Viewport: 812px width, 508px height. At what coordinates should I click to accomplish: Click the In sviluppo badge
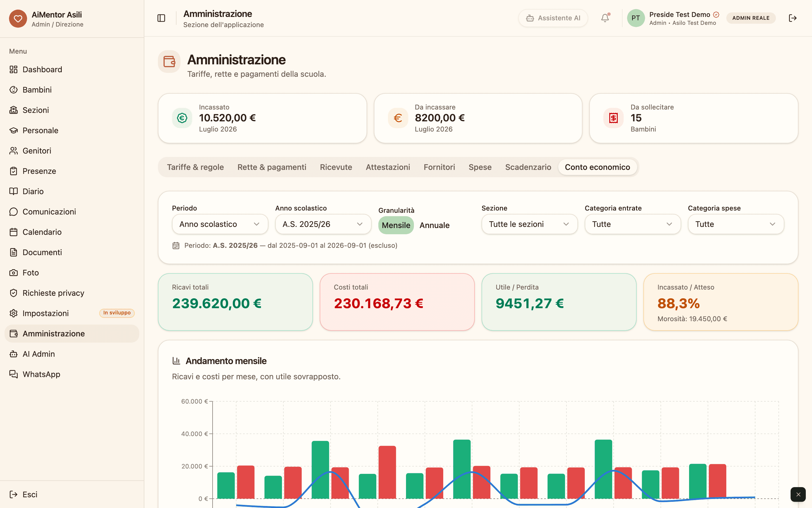click(117, 313)
